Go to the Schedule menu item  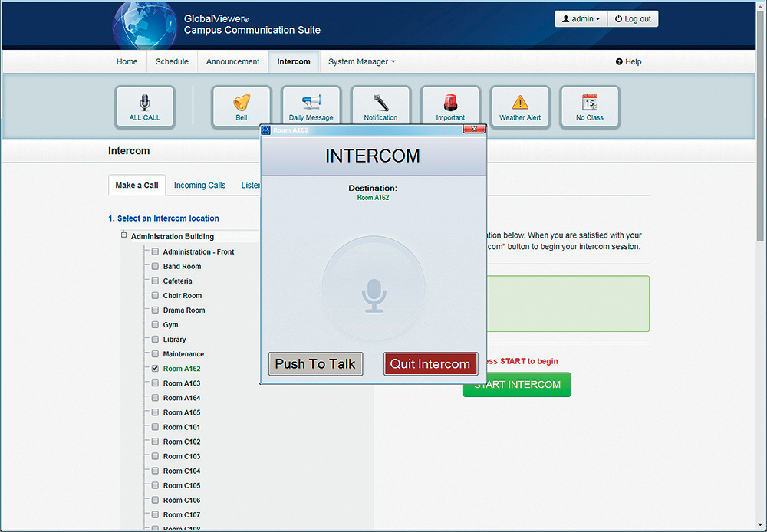pyautogui.click(x=172, y=61)
